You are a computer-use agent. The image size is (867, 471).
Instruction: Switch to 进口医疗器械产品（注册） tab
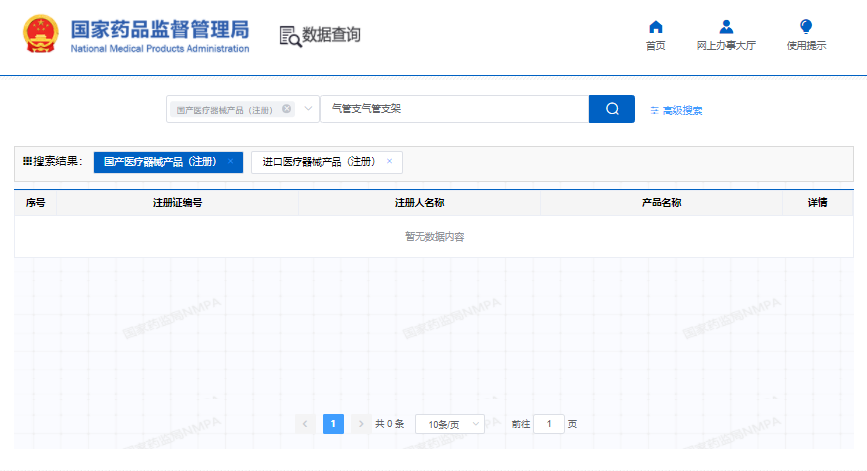[318, 161]
